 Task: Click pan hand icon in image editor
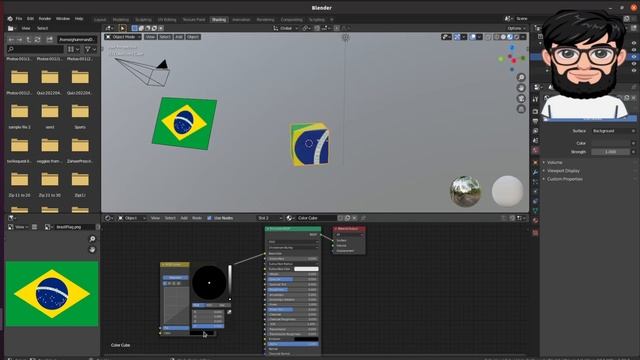coord(92,249)
